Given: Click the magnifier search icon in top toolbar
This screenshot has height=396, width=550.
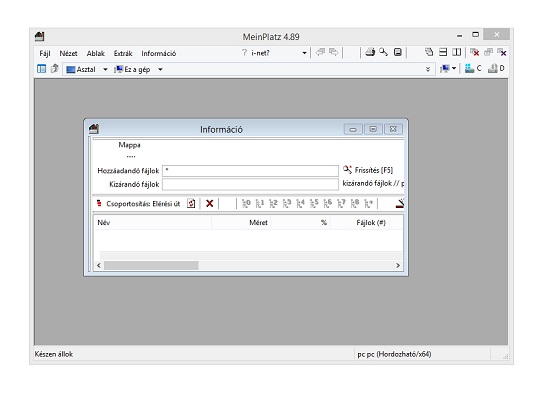Looking at the screenshot, I should coord(384,52).
